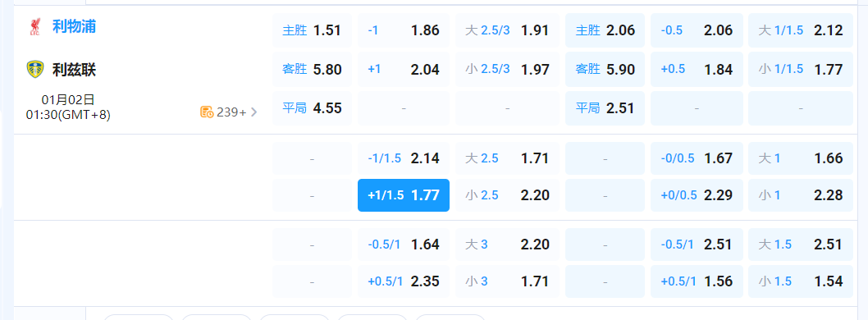868x320 pixels.
Task: Choose 大 2.5 at odds 1.71
Action: [x=507, y=158]
